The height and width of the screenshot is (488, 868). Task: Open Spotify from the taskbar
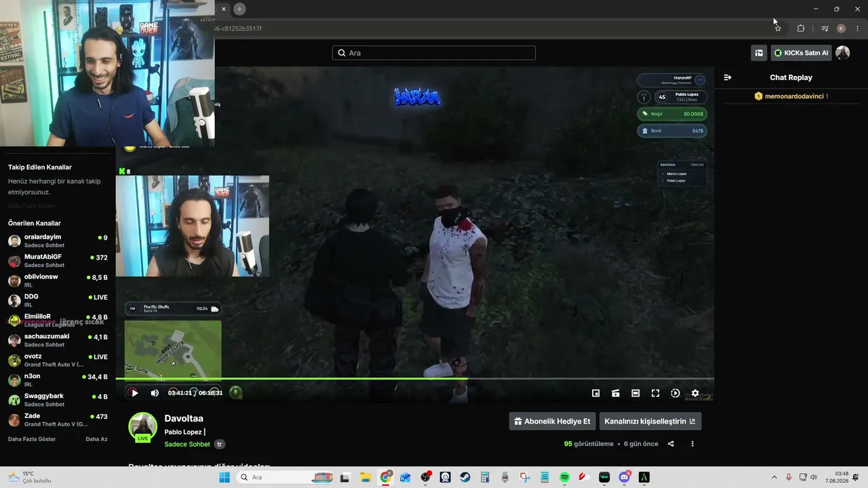click(564, 477)
